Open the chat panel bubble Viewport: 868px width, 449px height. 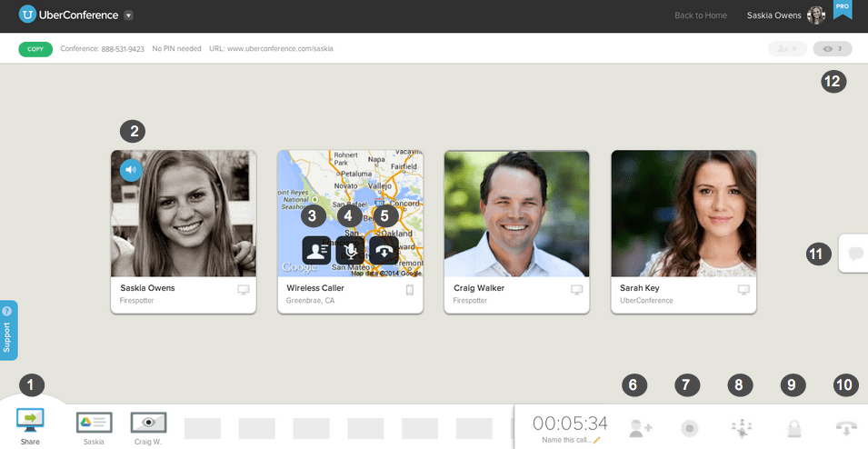855,254
